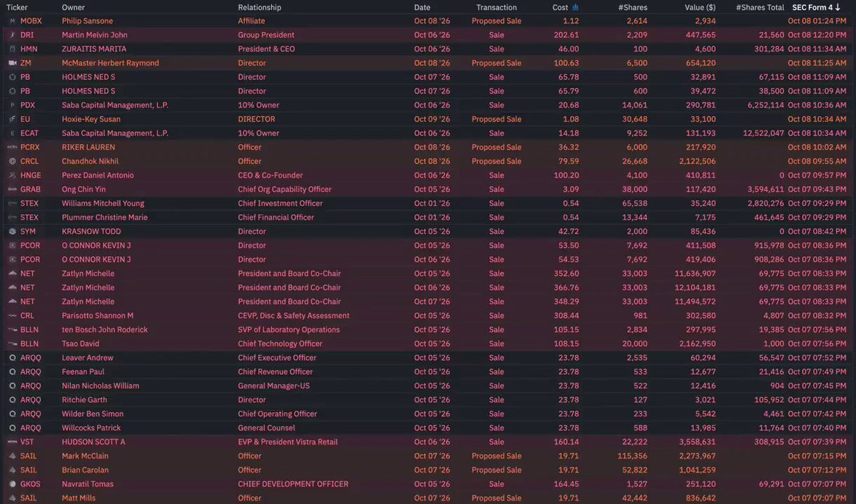
Task: Open owner Chandhok Nikhil's page
Action: coord(90,161)
